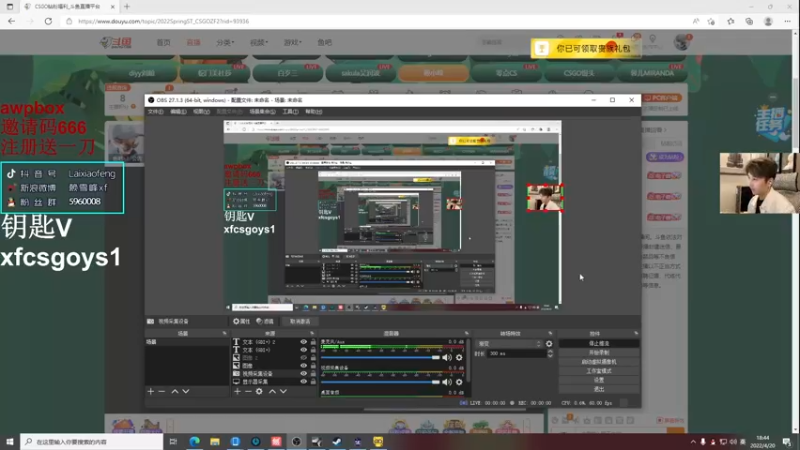Open OBS 视图 menu
800x450 pixels.
pyautogui.click(x=201, y=111)
